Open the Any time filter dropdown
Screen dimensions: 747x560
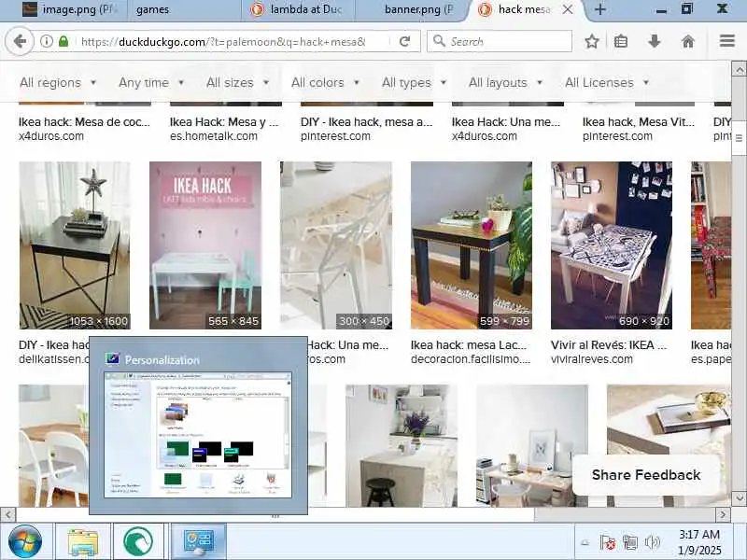[151, 82]
